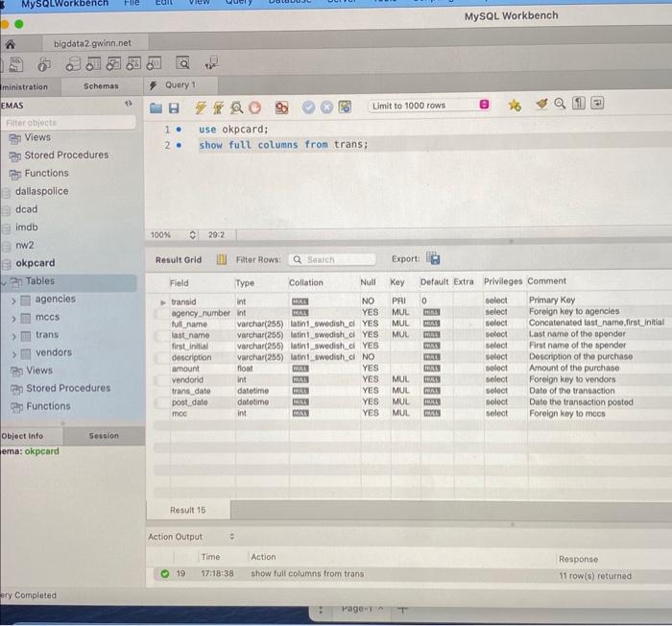Screen dimensions: 672x626
Task: Toggle the auto-commit mode icon
Action: (x=345, y=107)
